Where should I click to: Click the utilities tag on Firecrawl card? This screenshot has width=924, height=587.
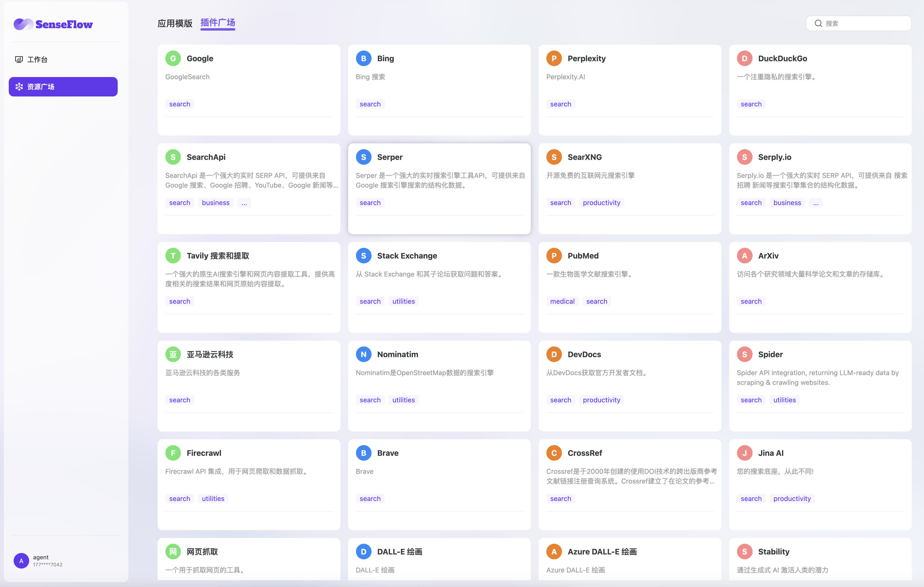click(213, 498)
